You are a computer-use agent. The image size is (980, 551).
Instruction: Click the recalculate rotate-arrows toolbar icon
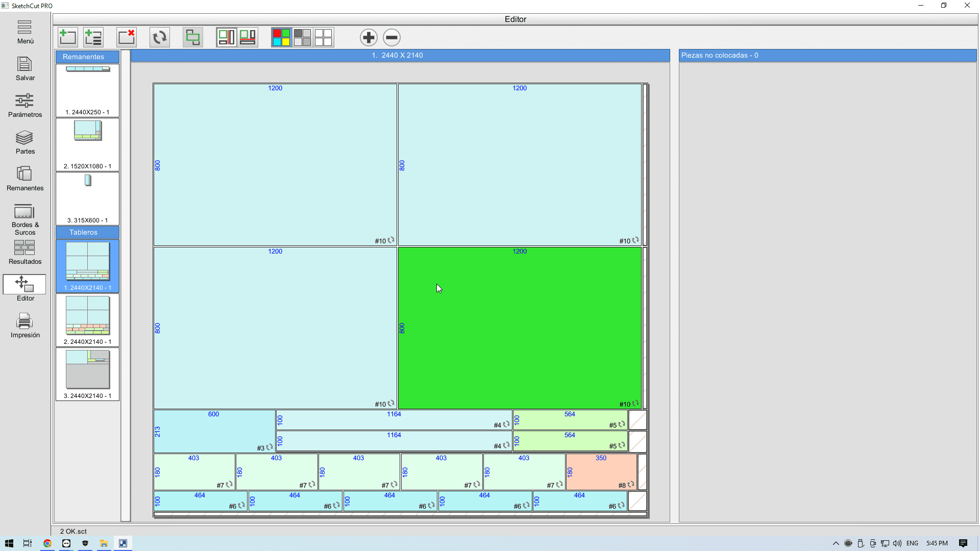coord(159,37)
